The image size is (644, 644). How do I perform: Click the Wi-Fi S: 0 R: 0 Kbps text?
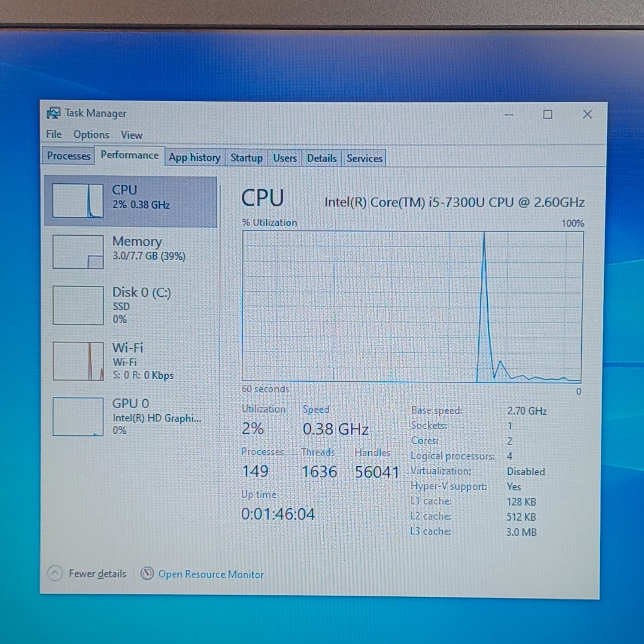tap(143, 375)
